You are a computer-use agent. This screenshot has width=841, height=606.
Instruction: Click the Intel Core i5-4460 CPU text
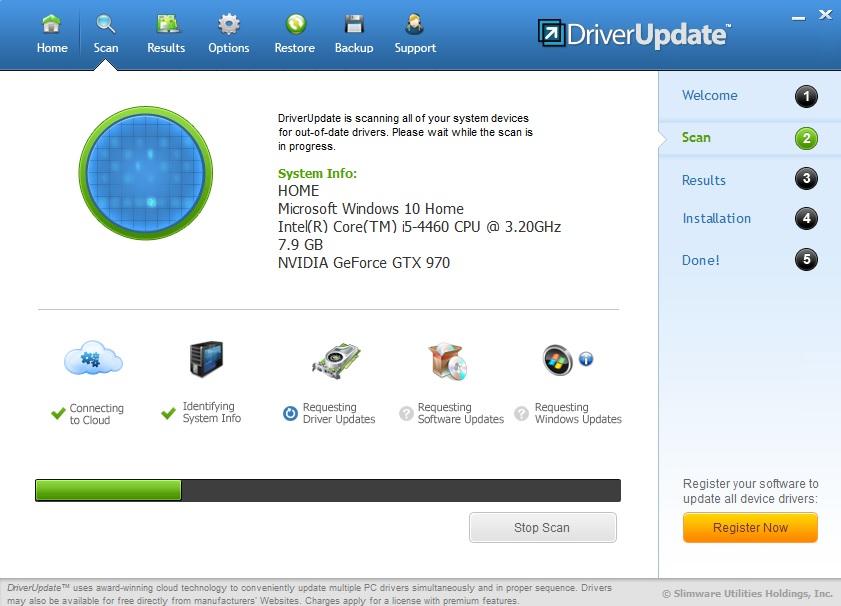coord(419,227)
